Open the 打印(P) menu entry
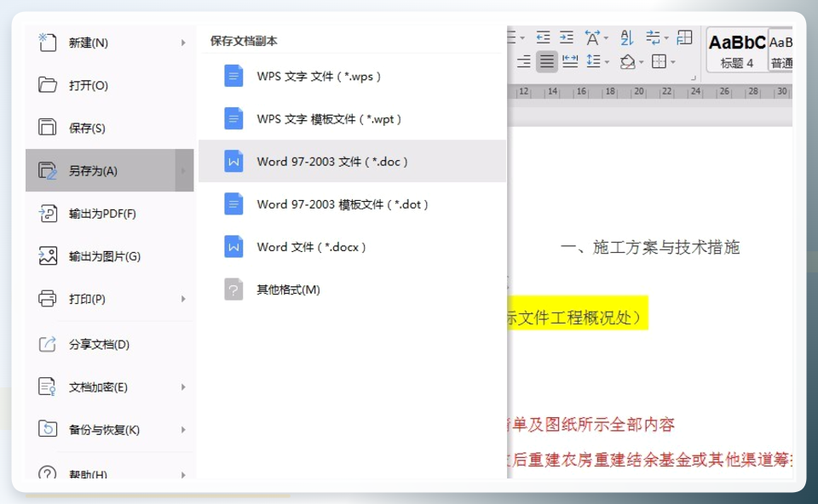Screen dimensions: 818x504 pyautogui.click(x=110, y=299)
